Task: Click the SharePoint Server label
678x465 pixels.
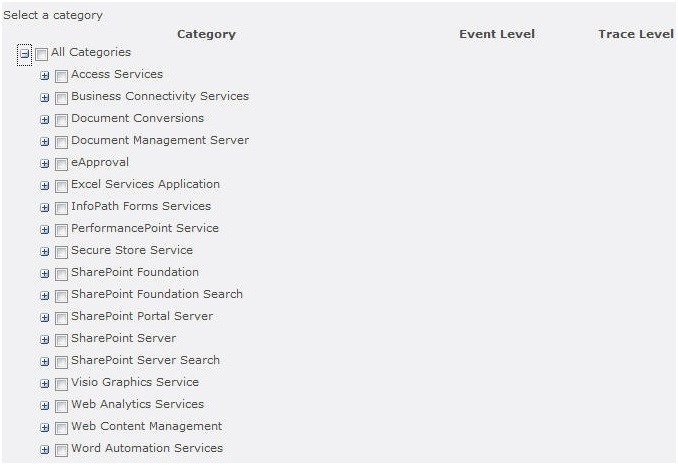Action: point(124,338)
